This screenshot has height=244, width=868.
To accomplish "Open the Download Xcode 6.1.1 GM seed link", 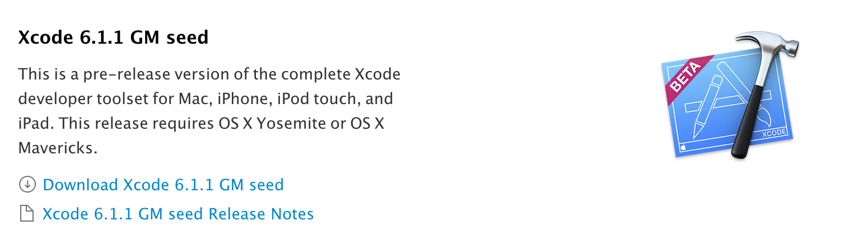I will (x=163, y=184).
